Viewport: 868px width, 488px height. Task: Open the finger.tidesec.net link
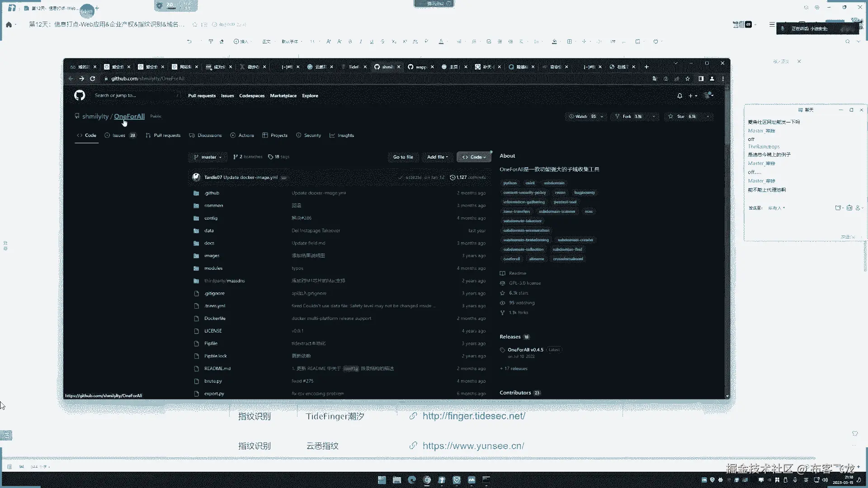coord(473,416)
